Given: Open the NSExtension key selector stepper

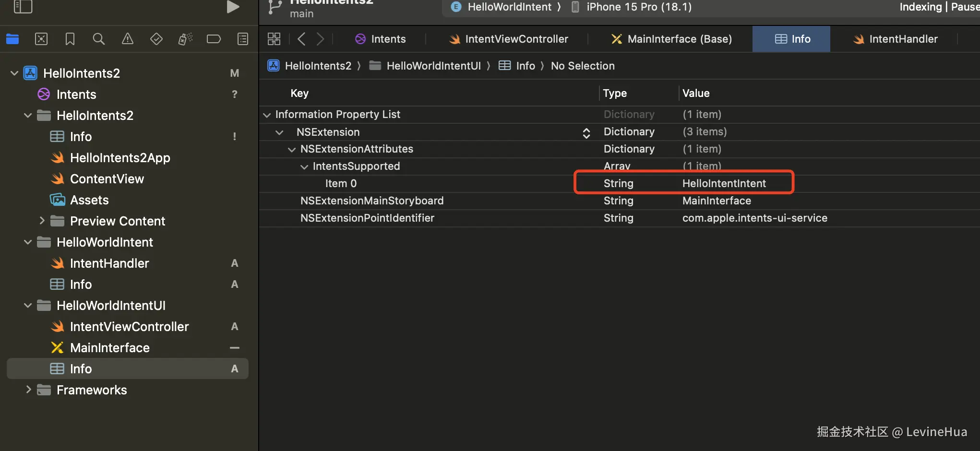Looking at the screenshot, I should [x=586, y=132].
